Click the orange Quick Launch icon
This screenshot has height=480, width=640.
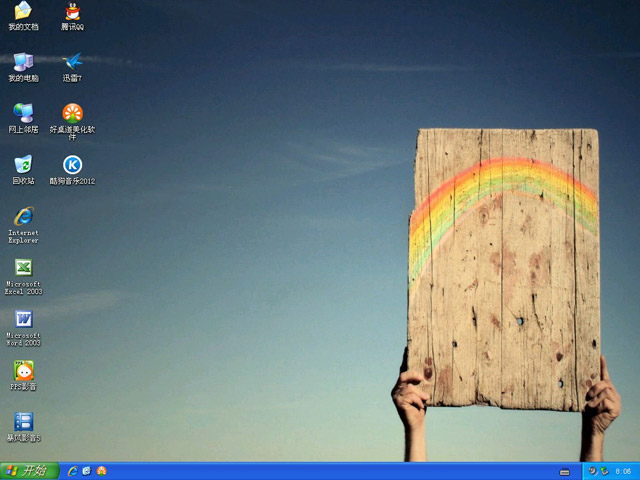click(x=101, y=471)
